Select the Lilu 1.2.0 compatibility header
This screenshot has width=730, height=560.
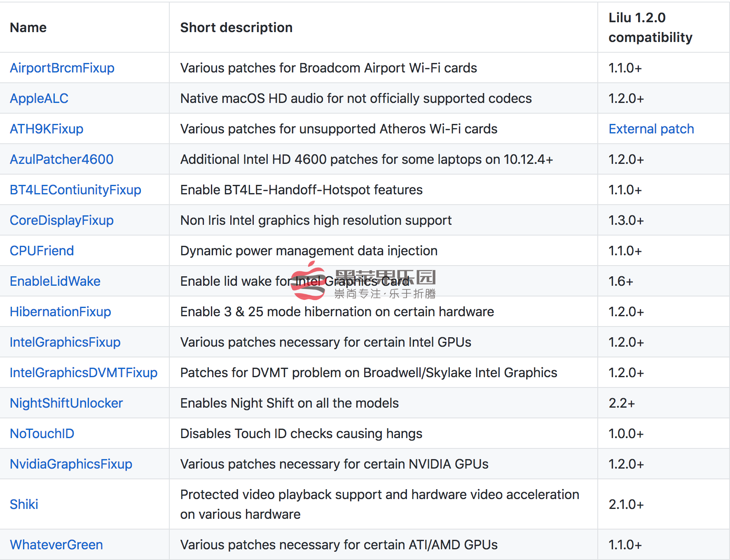650,28
